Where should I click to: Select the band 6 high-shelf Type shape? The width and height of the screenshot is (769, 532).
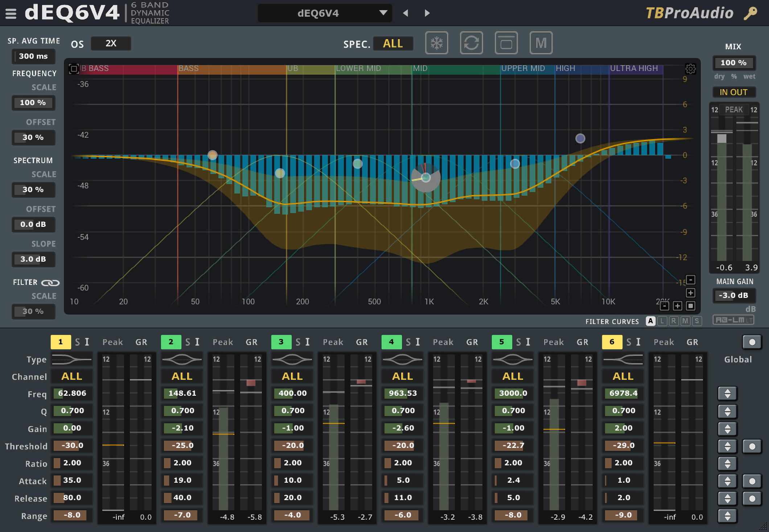pyautogui.click(x=623, y=359)
